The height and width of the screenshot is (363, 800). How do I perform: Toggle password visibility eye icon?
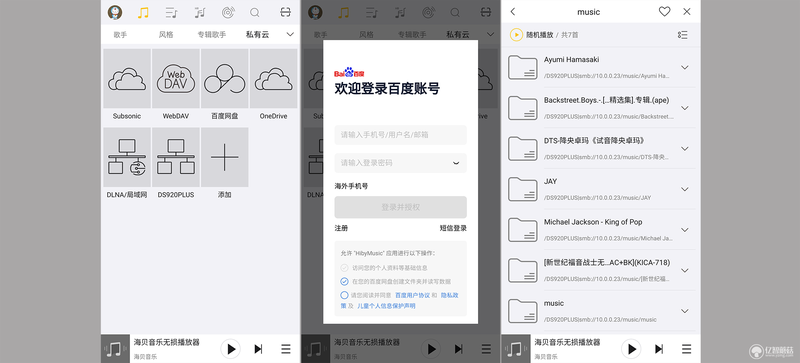pos(456,163)
